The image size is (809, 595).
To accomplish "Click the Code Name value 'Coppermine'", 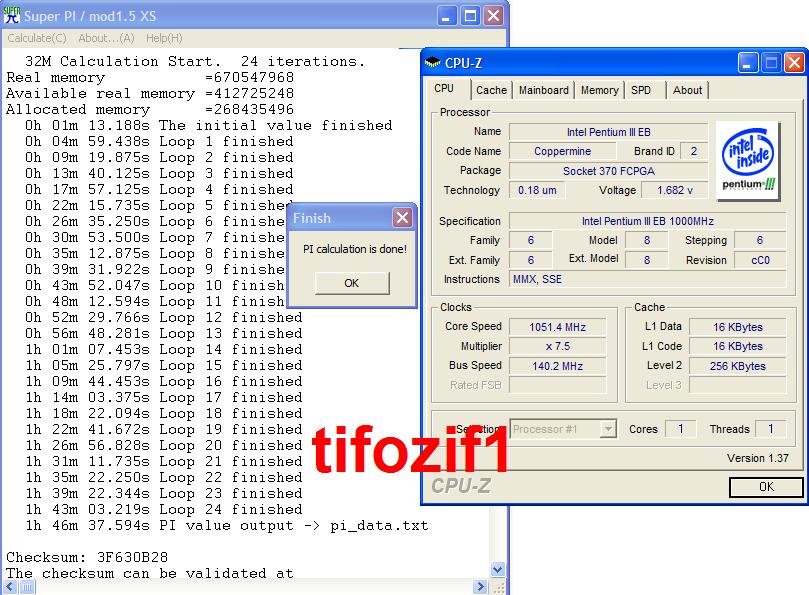I will pos(562,151).
